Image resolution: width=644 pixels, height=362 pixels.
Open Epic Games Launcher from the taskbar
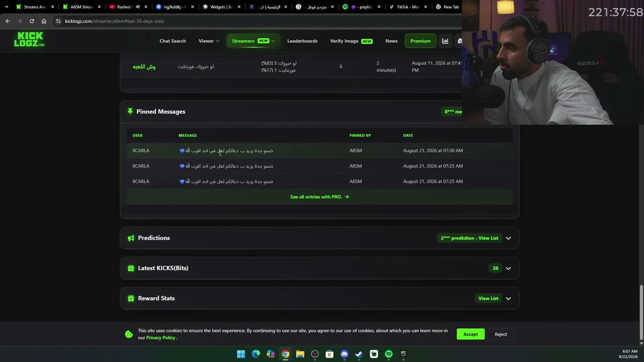(404, 354)
